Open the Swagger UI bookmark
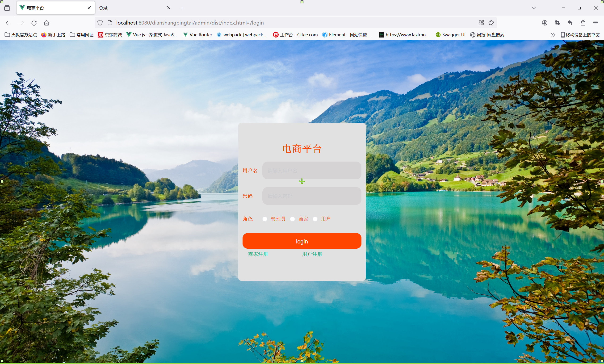The width and height of the screenshot is (604, 364). tap(451, 35)
